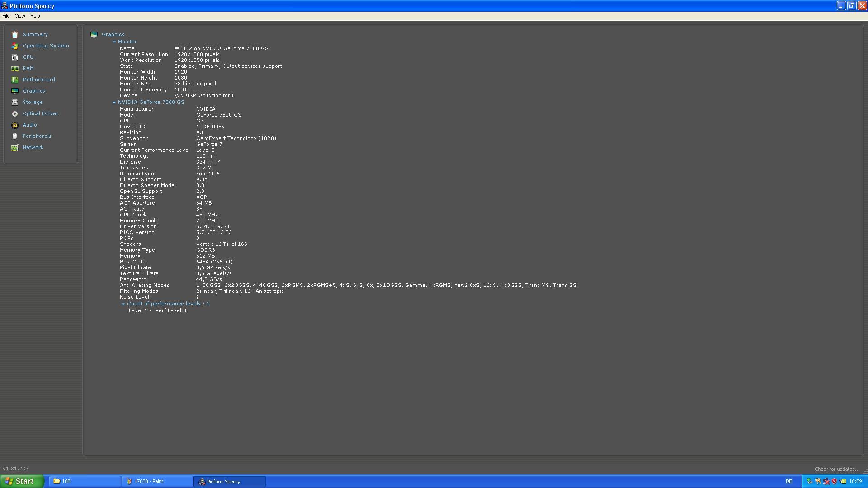Click the CPU chip icon in sidebar
Viewport: 868px width, 488px height.
[15, 57]
